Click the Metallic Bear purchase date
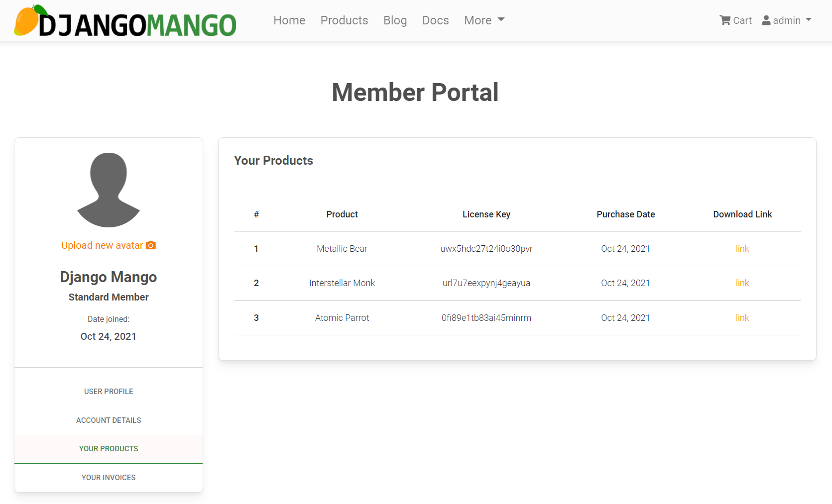The width and height of the screenshot is (832, 504). [625, 249]
